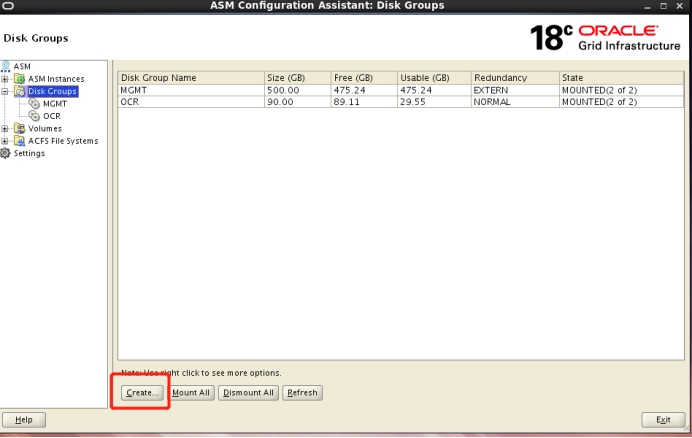Sort by Size (GB) column header
This screenshot has width=692, height=438.
(297, 78)
